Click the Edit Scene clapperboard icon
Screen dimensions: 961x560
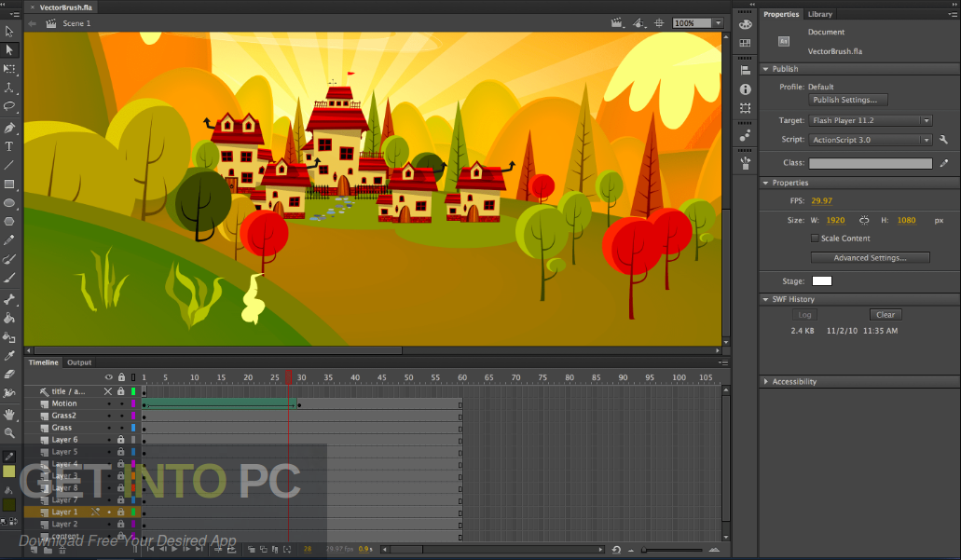(617, 23)
